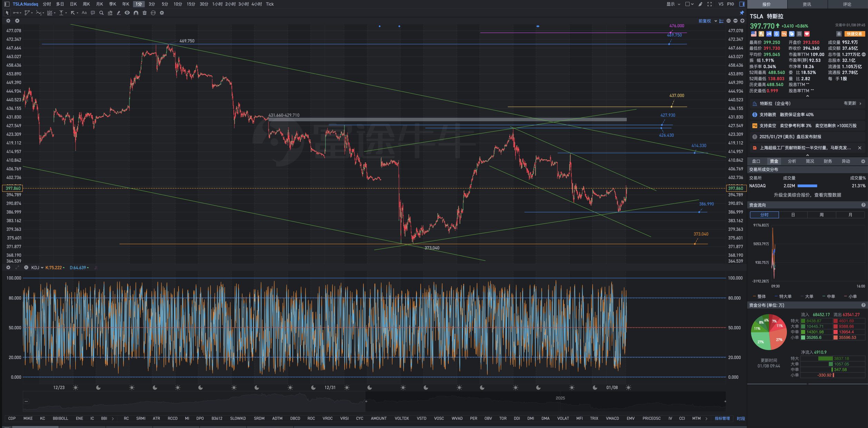The height and width of the screenshot is (428, 868).
Task: Activate the eraser/highlighter pencil tool
Action: (x=119, y=13)
